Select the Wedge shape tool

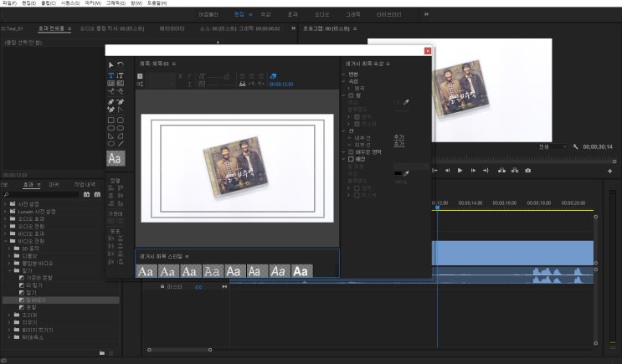coord(111,136)
